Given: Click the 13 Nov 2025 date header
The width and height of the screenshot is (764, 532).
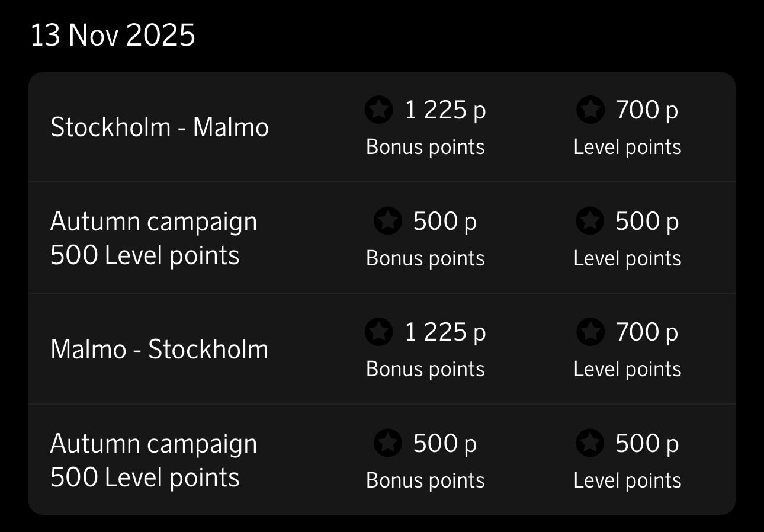Looking at the screenshot, I should pyautogui.click(x=113, y=37).
